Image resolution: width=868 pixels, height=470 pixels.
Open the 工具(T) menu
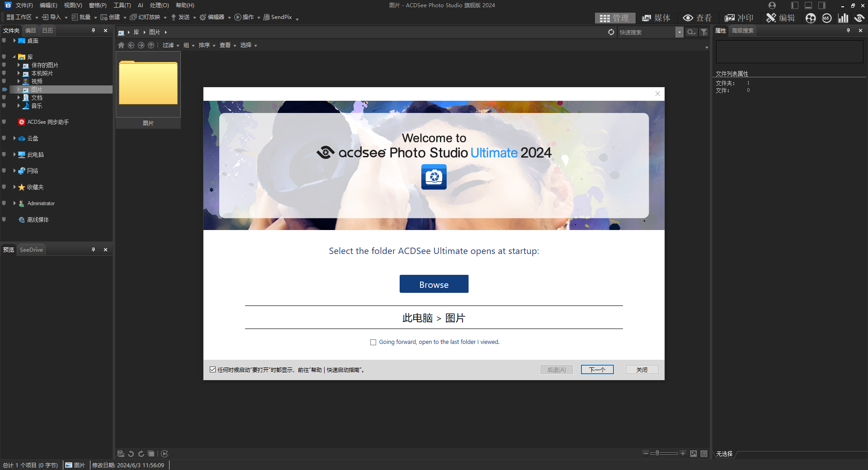pyautogui.click(x=121, y=5)
